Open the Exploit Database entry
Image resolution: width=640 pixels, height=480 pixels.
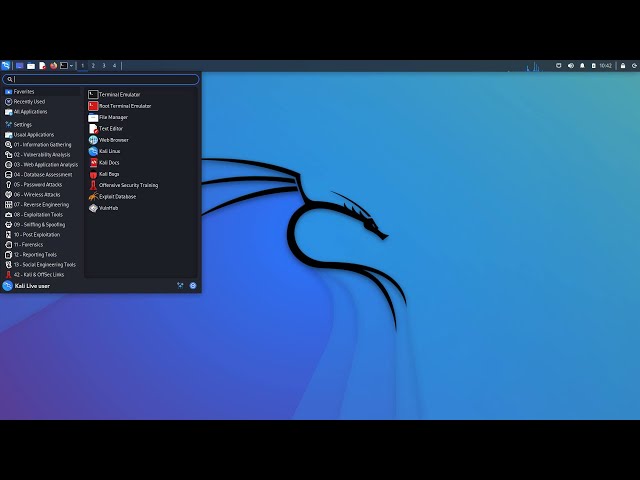(141, 197)
